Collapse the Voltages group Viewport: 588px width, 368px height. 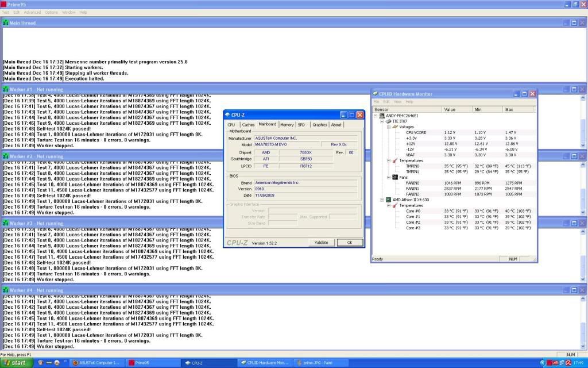(389, 127)
